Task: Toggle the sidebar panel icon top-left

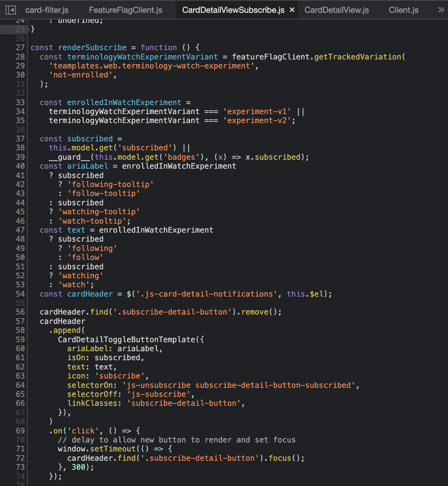Action: pos(11,9)
